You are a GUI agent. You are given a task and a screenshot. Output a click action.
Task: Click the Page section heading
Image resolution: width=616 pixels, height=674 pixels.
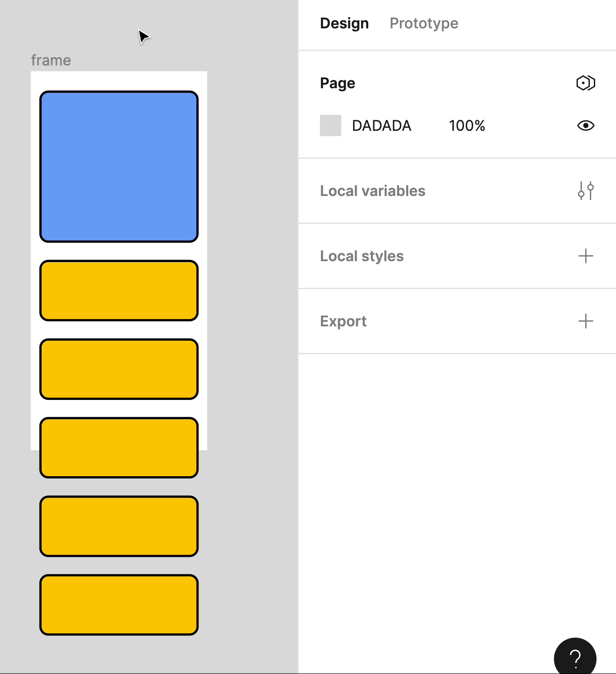point(337,83)
